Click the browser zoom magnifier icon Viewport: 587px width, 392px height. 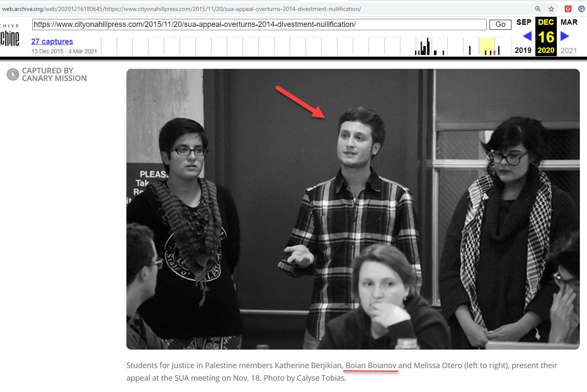click(x=537, y=8)
